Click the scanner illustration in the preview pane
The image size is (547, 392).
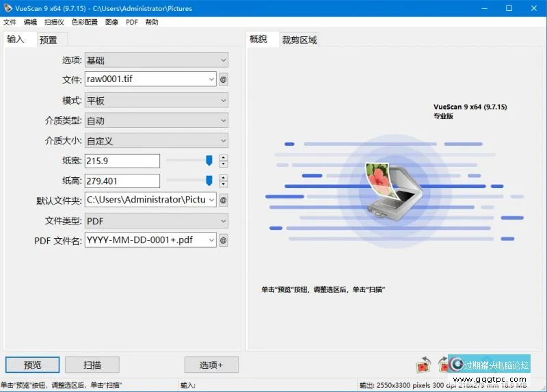[394, 191]
